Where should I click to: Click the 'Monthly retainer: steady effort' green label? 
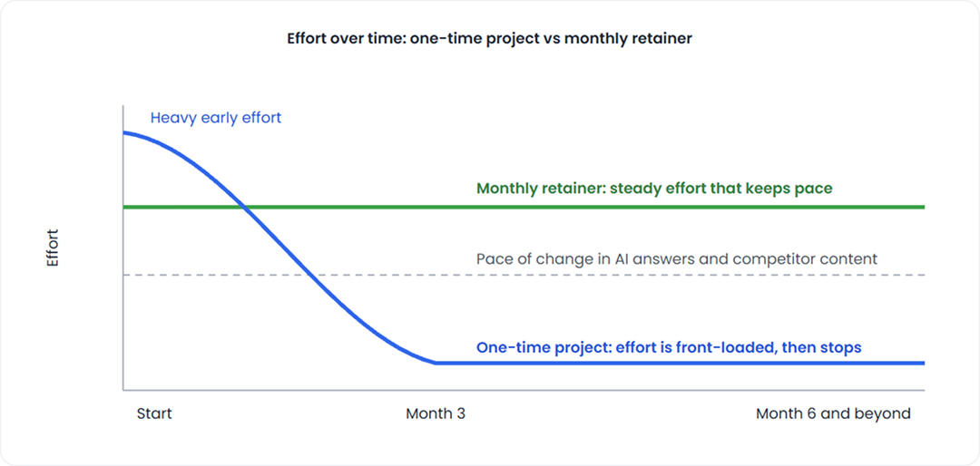(x=654, y=188)
